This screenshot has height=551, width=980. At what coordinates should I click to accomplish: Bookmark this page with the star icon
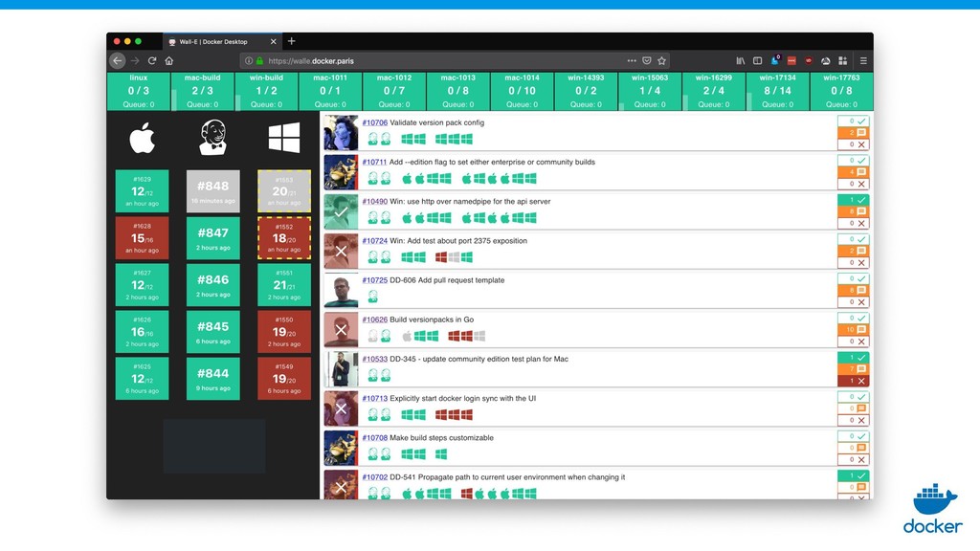(662, 60)
